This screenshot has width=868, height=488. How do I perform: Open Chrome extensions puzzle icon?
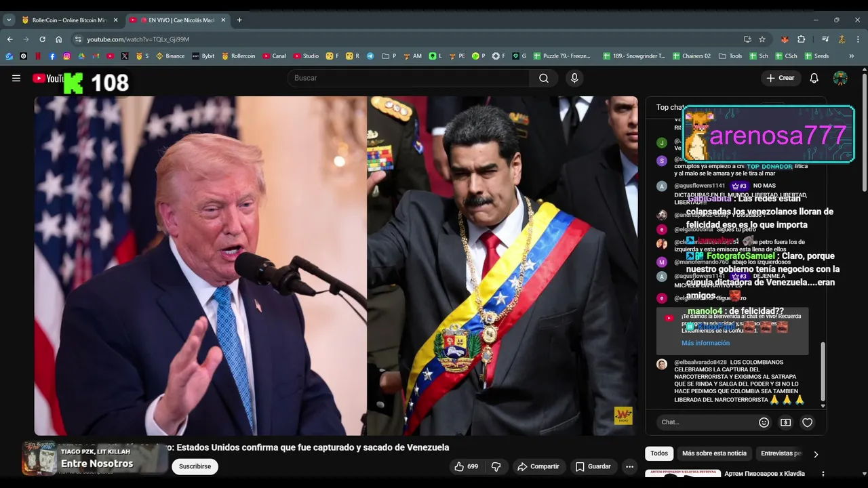click(x=801, y=39)
